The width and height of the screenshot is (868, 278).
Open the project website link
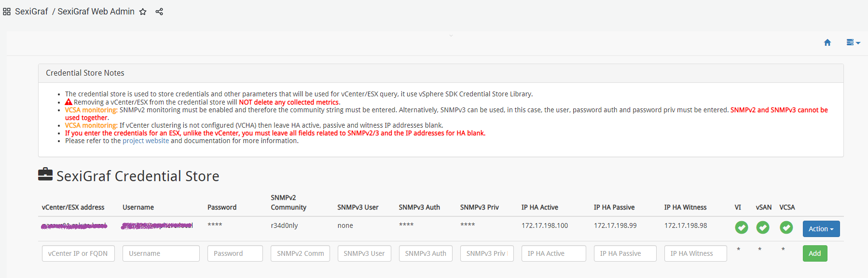click(146, 141)
